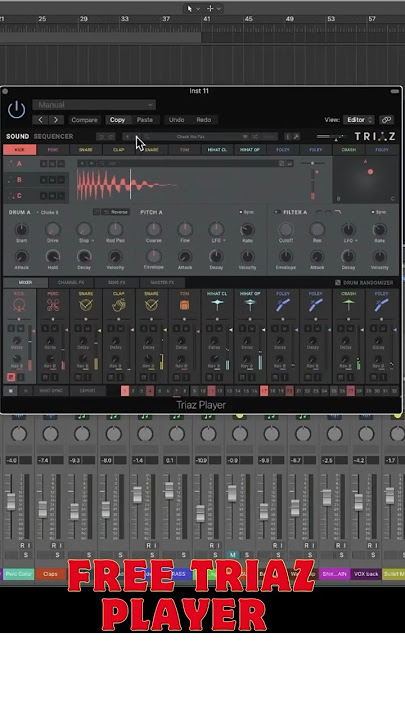Open the marquee tool menu chevron

(219, 9)
